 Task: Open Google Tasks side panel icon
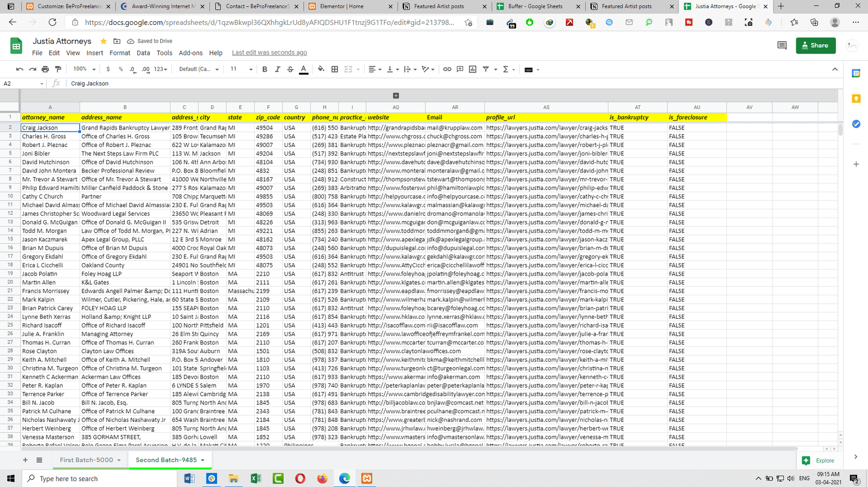coord(856,124)
